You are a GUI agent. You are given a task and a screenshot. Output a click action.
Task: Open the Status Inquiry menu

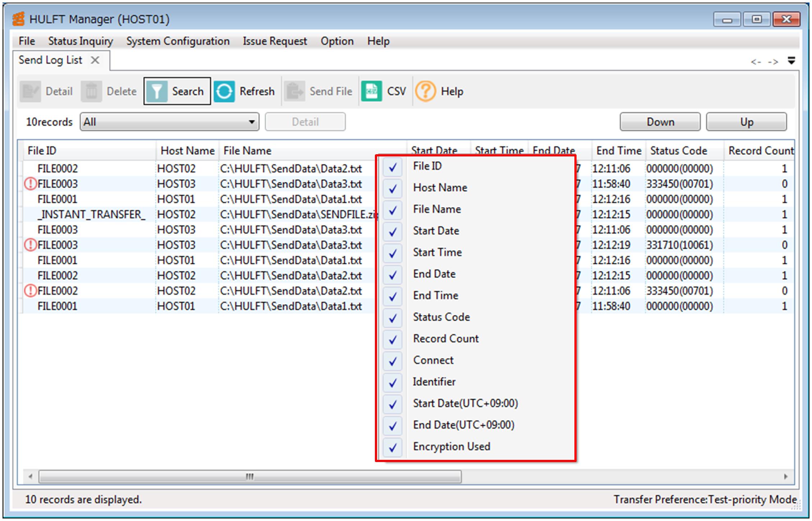point(81,41)
